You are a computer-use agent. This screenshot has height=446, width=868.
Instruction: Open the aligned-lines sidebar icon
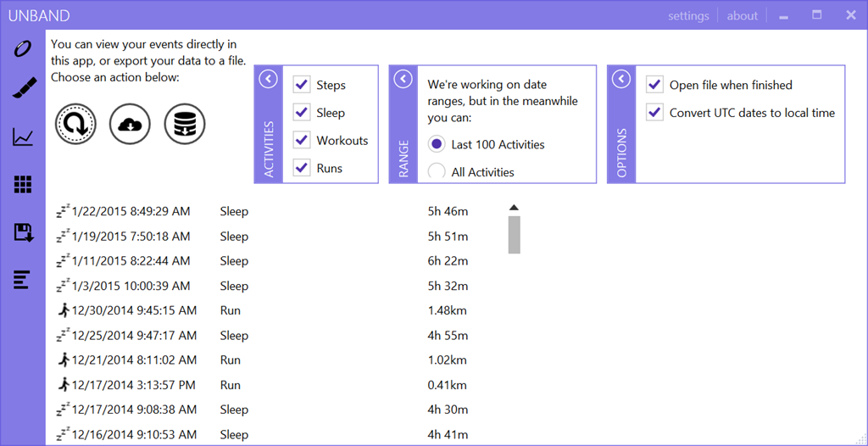click(x=22, y=278)
